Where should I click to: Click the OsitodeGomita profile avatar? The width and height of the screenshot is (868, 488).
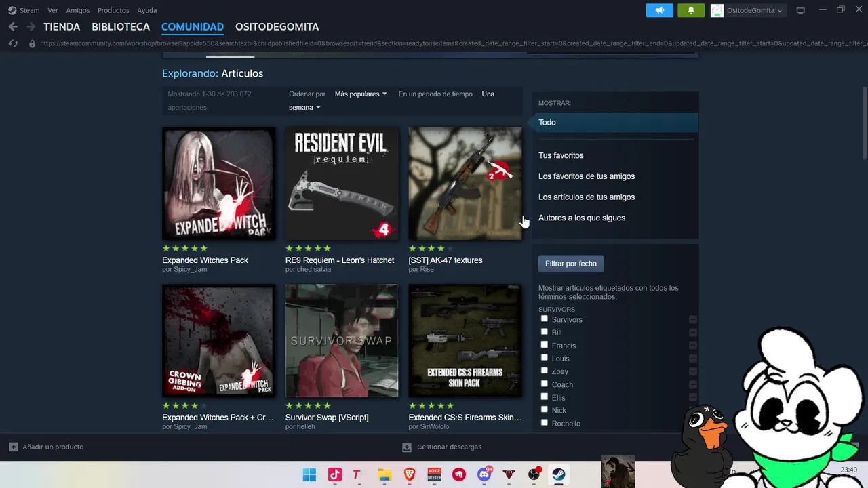point(717,10)
